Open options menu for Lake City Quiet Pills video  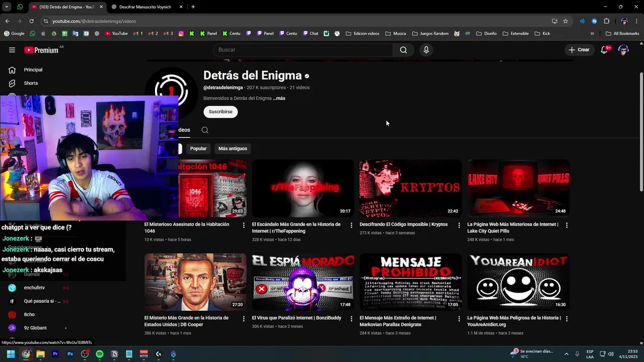567,225
